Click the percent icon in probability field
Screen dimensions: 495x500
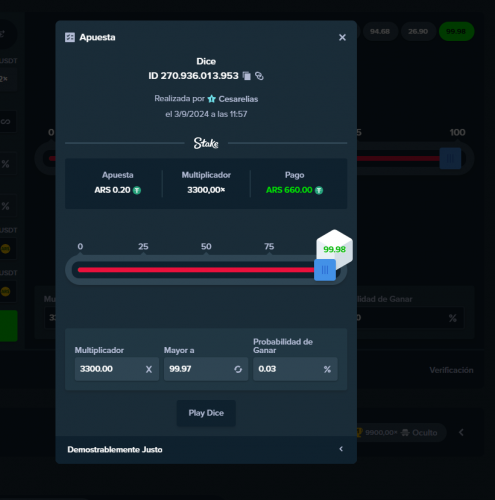(327, 369)
